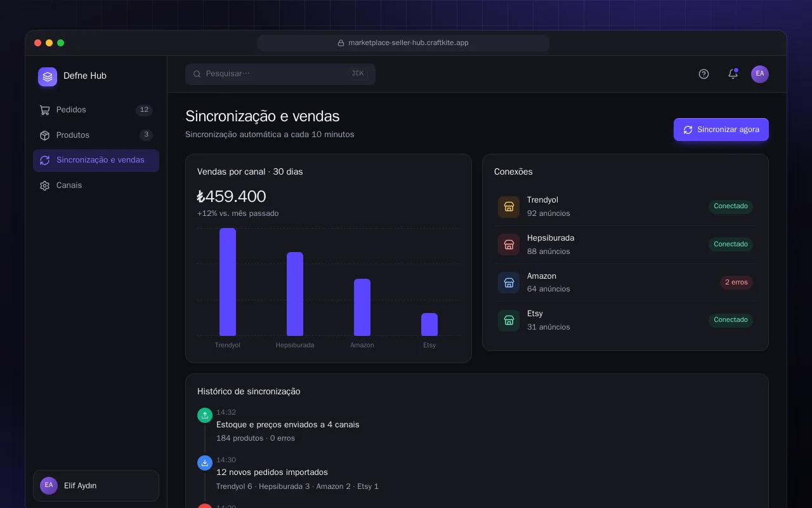Click the Etsy store icon
Screen dimensions: 812x508
coord(509,321)
